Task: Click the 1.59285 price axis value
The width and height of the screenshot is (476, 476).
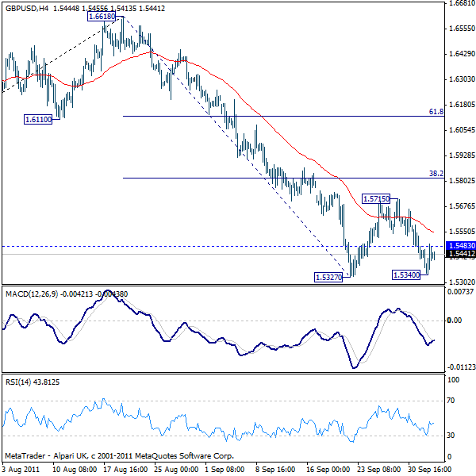Action: pos(462,155)
